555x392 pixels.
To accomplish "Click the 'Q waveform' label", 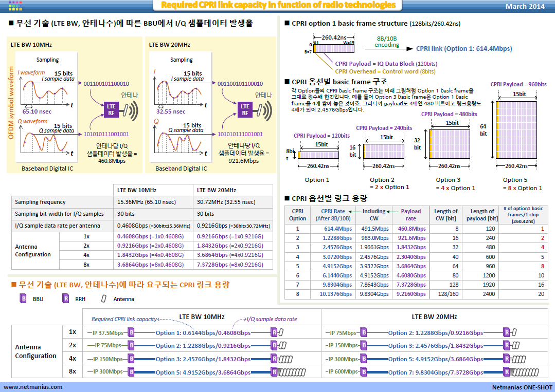I will [32, 122].
